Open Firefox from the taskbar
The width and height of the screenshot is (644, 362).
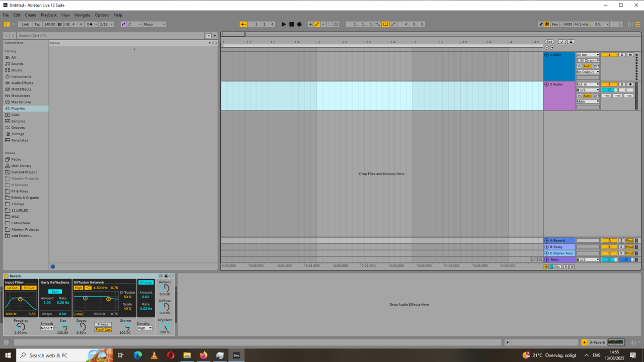click(x=203, y=355)
